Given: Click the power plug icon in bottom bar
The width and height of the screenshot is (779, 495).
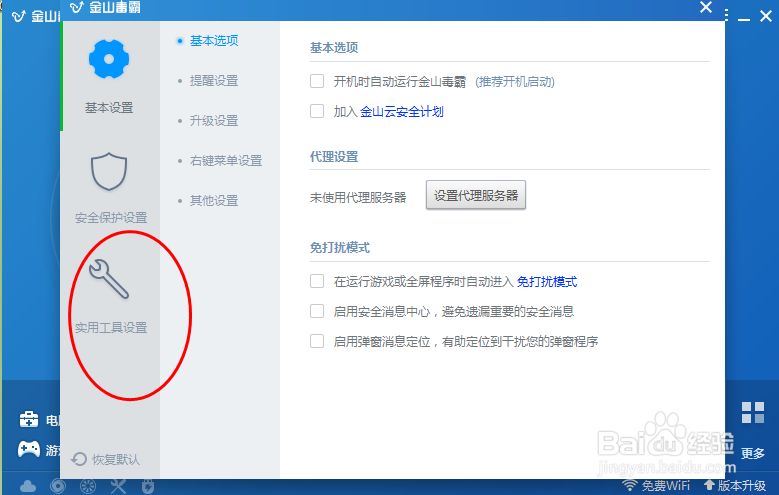Looking at the screenshot, I should 148,486.
